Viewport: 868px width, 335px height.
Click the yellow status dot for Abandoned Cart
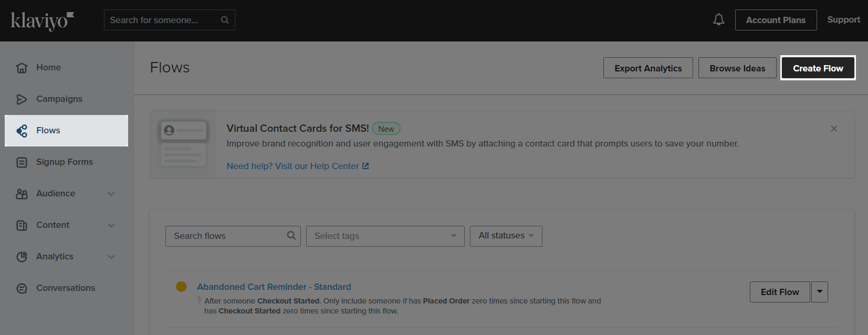click(181, 287)
